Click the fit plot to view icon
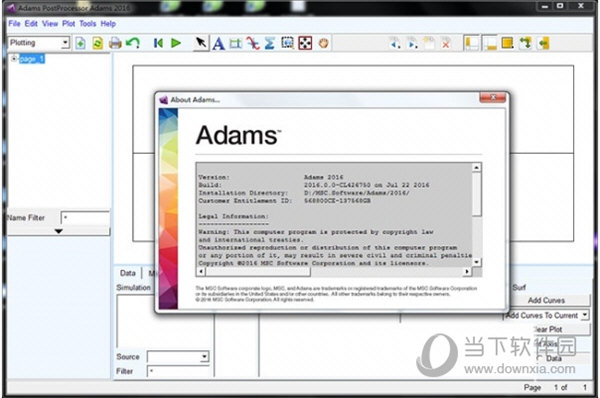600x398 pixels. pos(305,43)
